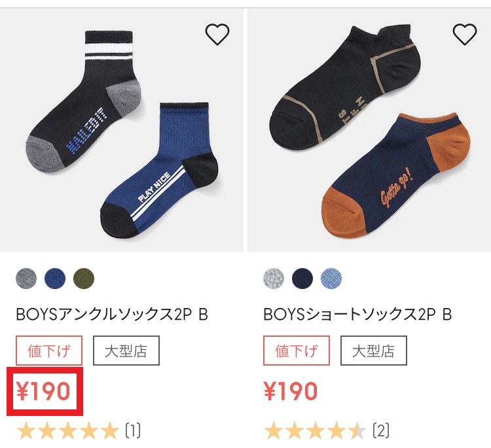
Task: Open the BOYSショートソックス2P B product title
Action: [357, 315]
